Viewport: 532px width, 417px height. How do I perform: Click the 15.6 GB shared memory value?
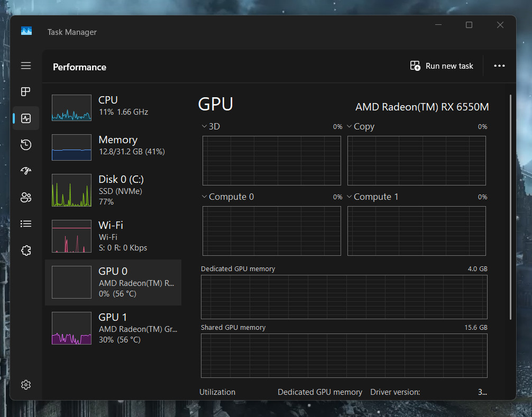[475, 328]
